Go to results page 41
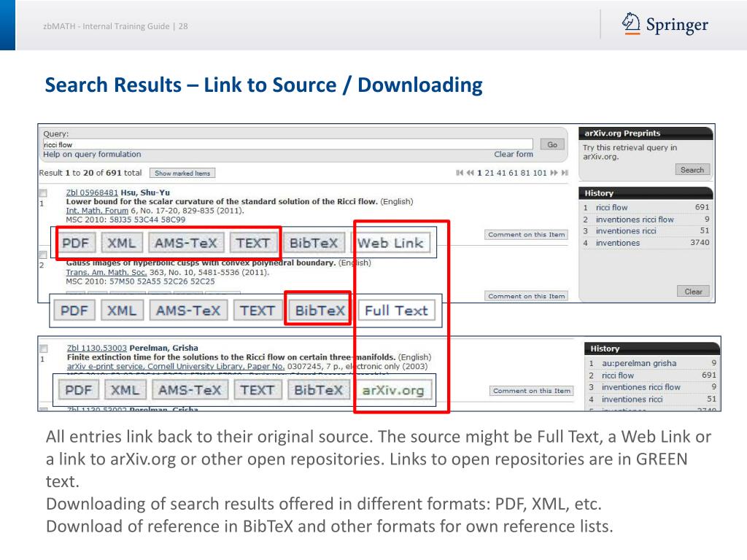Viewport: 747px width, 560px height. tap(501, 173)
